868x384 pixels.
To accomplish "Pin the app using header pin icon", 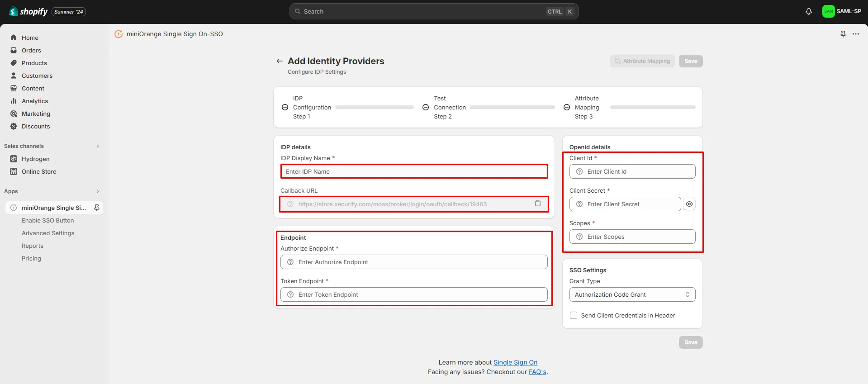I will (x=843, y=34).
